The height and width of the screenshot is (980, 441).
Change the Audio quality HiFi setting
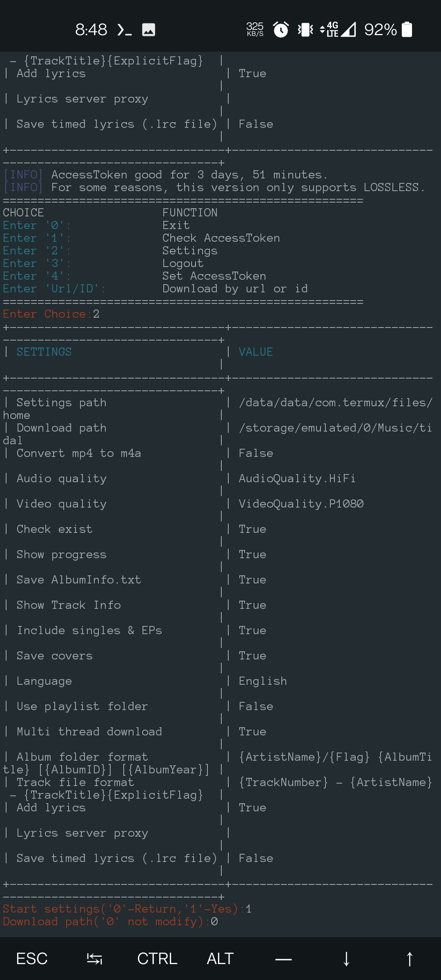(x=296, y=478)
